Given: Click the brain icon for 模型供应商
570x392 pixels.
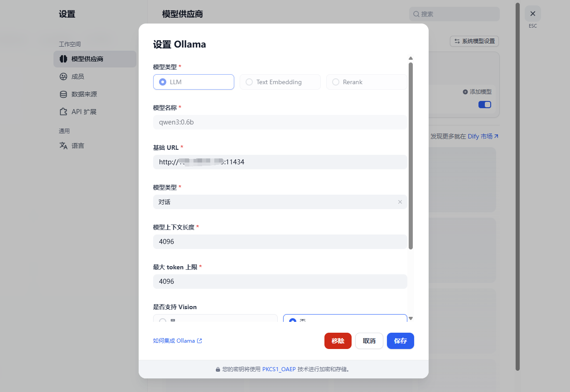Looking at the screenshot, I should coord(63,59).
